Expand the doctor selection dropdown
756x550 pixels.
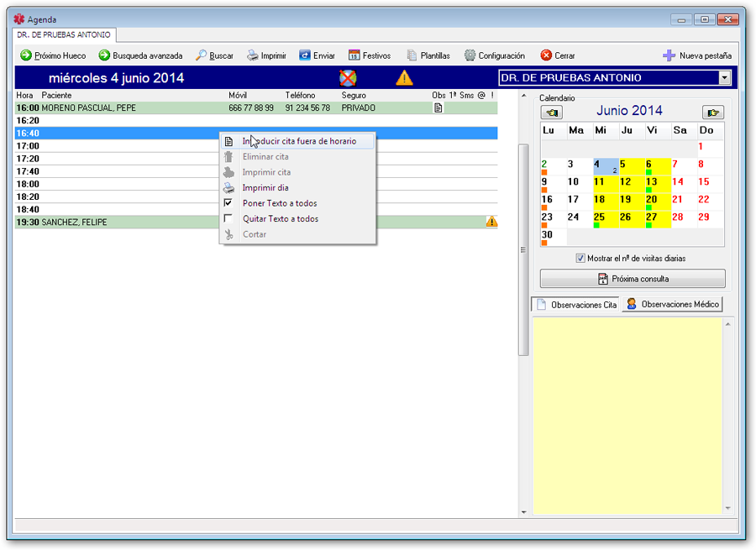click(725, 78)
